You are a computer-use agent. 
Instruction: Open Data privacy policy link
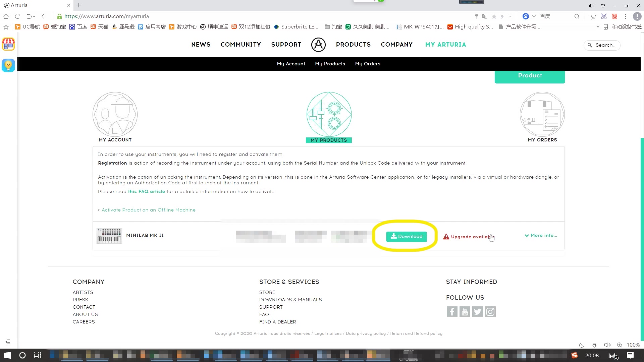point(366,334)
